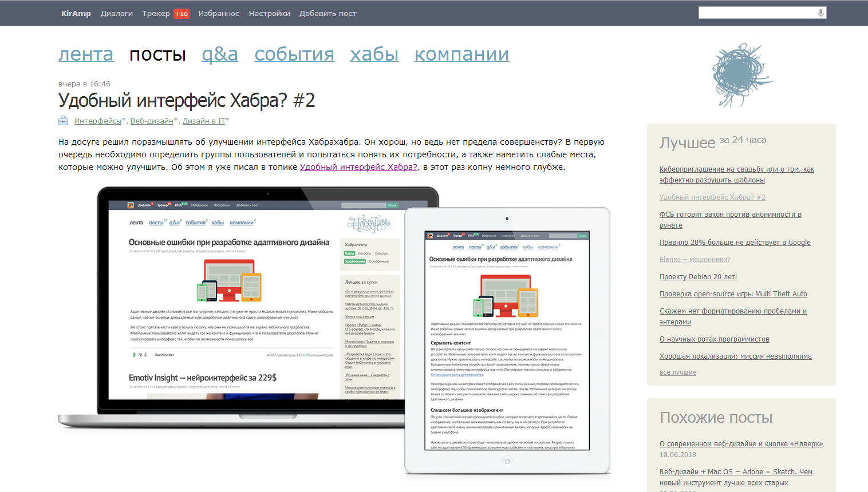868x492 pixels.
Task: Open О современном веб-дизайне и кнопке «Наверх»
Action: [741, 443]
